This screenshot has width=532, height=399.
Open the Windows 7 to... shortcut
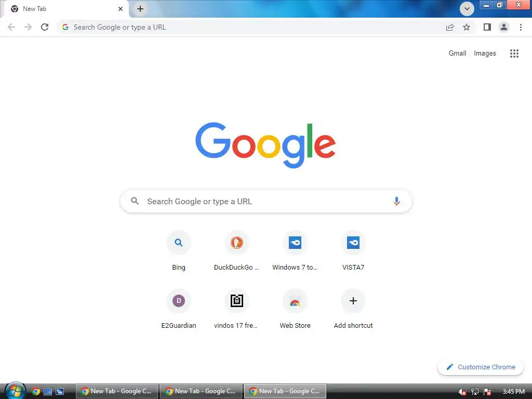(295, 251)
